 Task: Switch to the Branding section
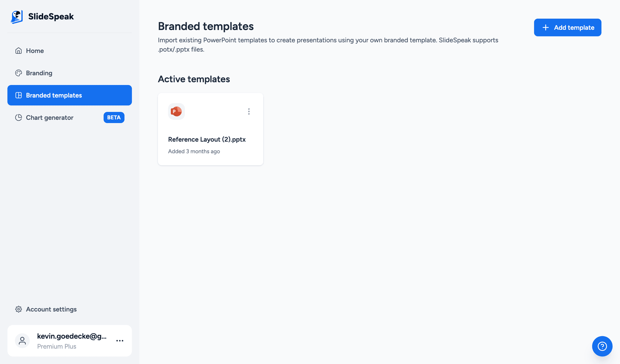[39, 73]
